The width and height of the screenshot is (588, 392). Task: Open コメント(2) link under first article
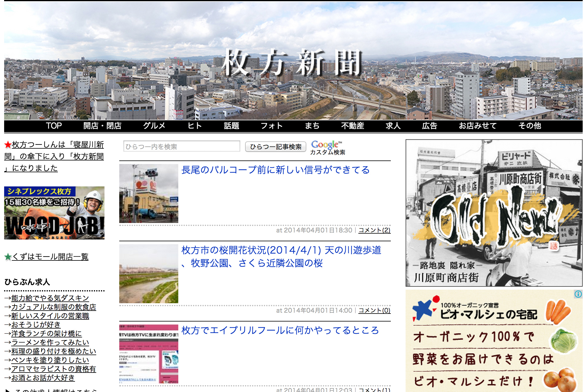coord(374,230)
